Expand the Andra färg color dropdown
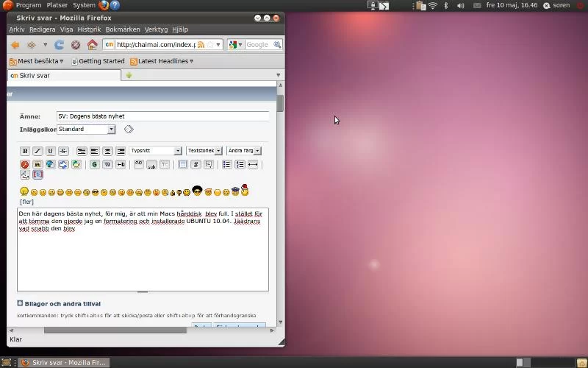 [243, 151]
